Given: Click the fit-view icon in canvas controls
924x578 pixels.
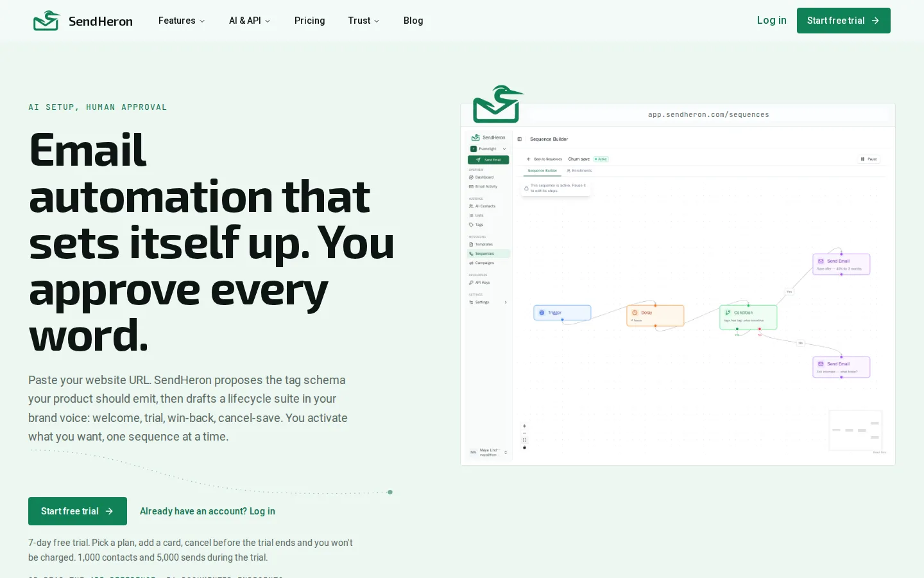Looking at the screenshot, I should 524,440.
